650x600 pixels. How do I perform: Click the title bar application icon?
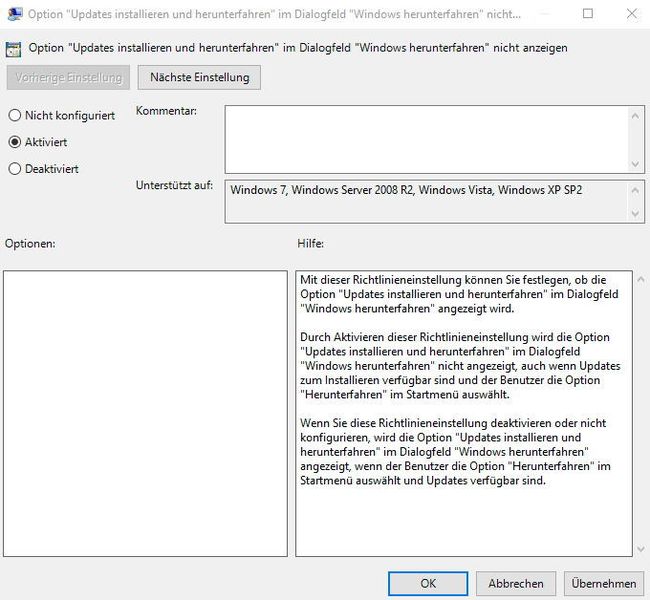(x=15, y=14)
